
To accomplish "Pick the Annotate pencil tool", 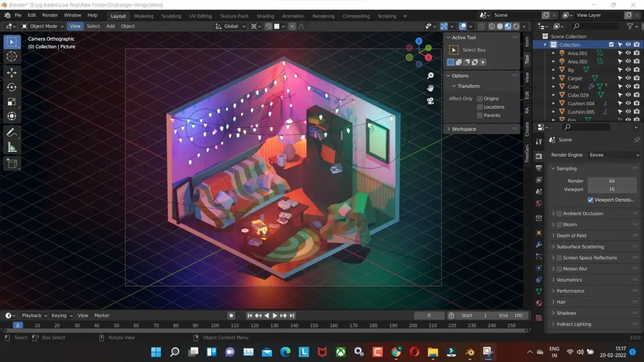I will point(12,132).
